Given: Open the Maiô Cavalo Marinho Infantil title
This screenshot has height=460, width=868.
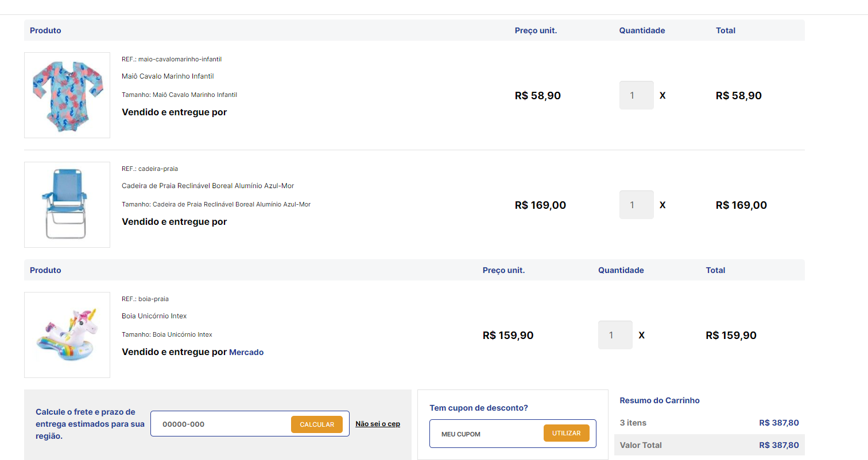Looking at the screenshot, I should (x=168, y=76).
